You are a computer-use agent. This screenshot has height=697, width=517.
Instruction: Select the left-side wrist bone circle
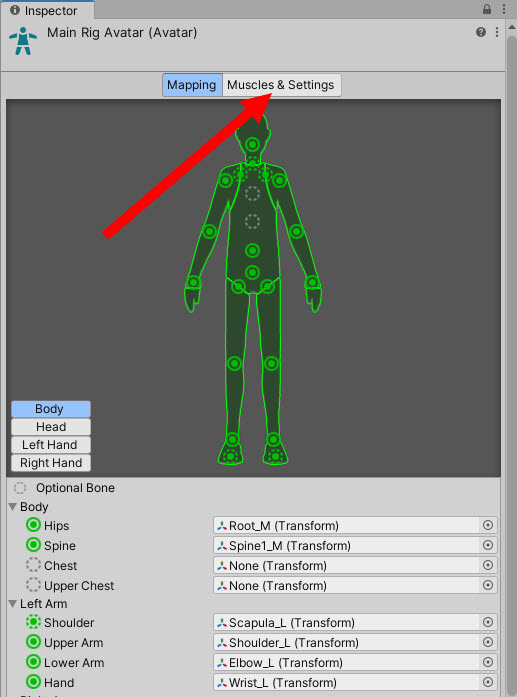pyautogui.click(x=193, y=282)
